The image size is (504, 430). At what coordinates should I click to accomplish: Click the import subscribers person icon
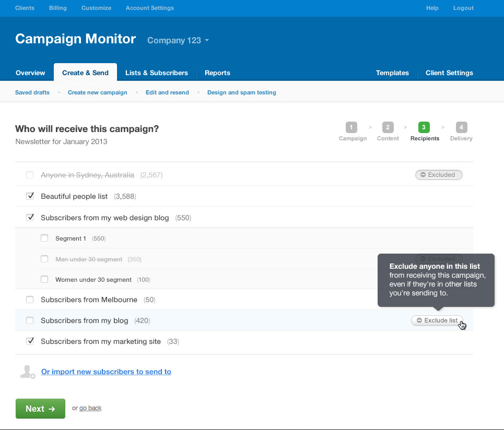27,371
